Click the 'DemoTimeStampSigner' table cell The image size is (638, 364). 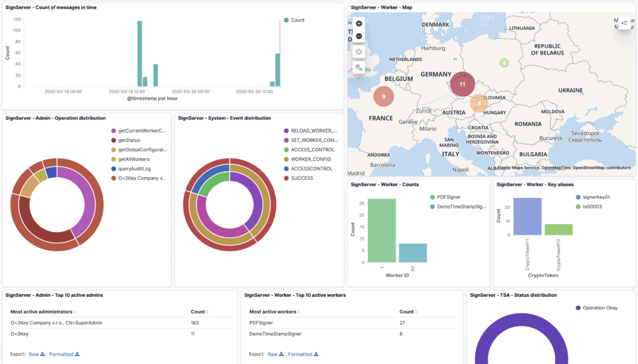click(x=275, y=334)
